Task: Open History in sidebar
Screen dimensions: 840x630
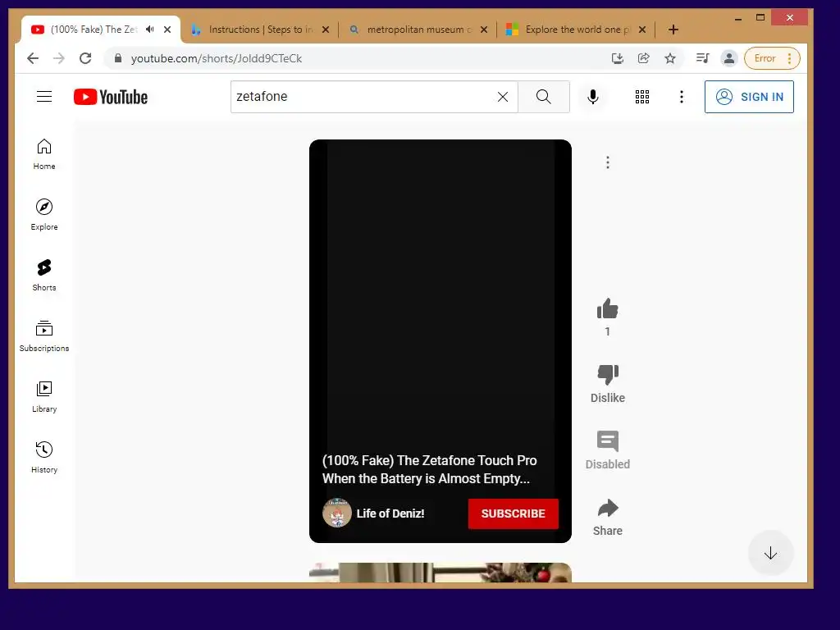Action: (x=44, y=458)
